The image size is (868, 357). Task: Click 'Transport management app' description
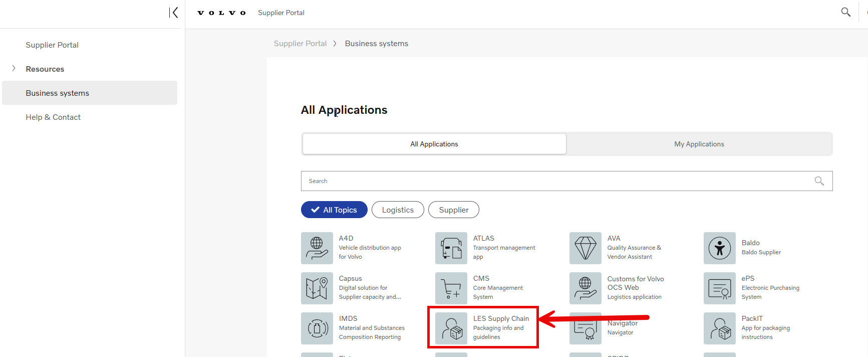[504, 252]
